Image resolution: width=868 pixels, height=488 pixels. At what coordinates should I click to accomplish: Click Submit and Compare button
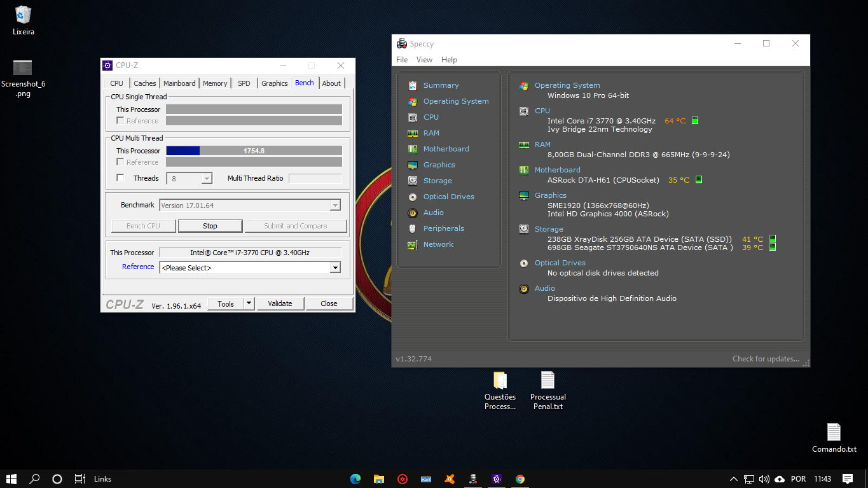tap(295, 226)
